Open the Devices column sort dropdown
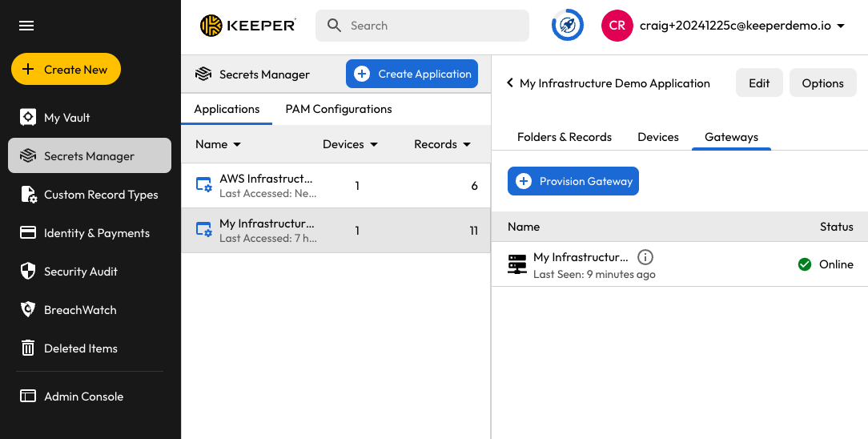Screen dimensions: 868x439 pyautogui.click(x=351, y=145)
